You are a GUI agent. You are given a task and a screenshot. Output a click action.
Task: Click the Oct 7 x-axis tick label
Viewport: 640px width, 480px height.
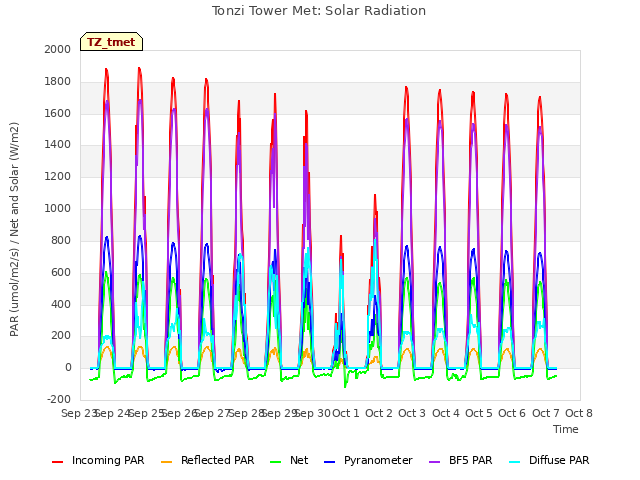[x=546, y=413]
